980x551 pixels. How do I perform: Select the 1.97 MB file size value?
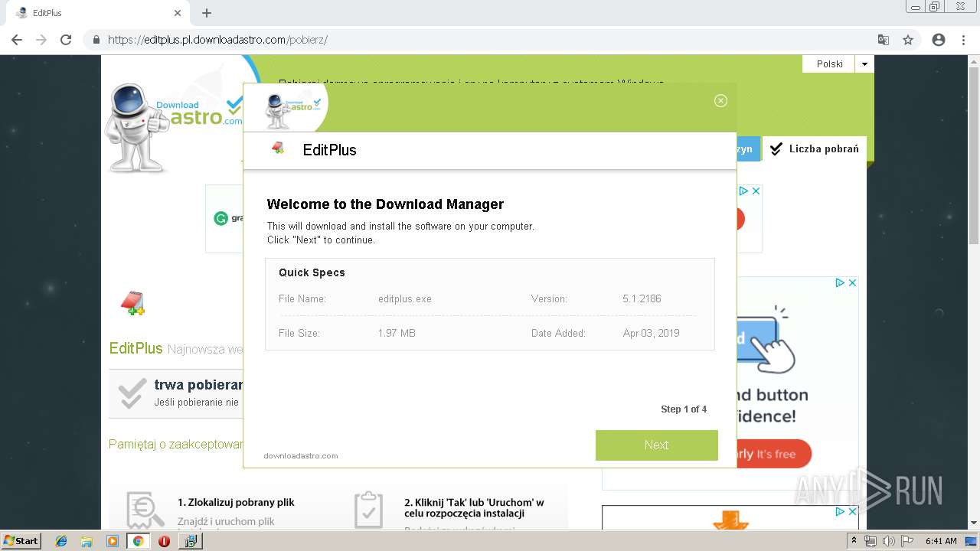coord(397,333)
